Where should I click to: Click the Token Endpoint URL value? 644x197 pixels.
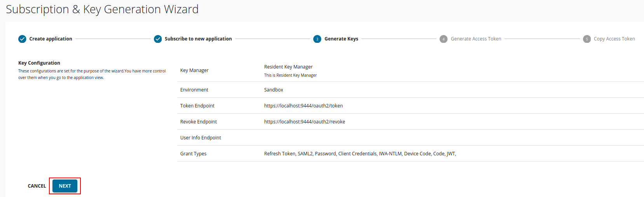click(303, 106)
